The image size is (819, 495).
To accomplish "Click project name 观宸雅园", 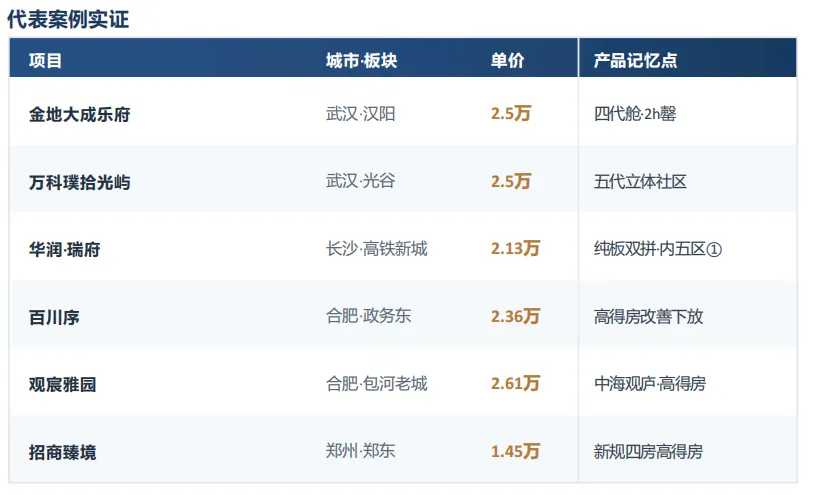I will [63, 384].
